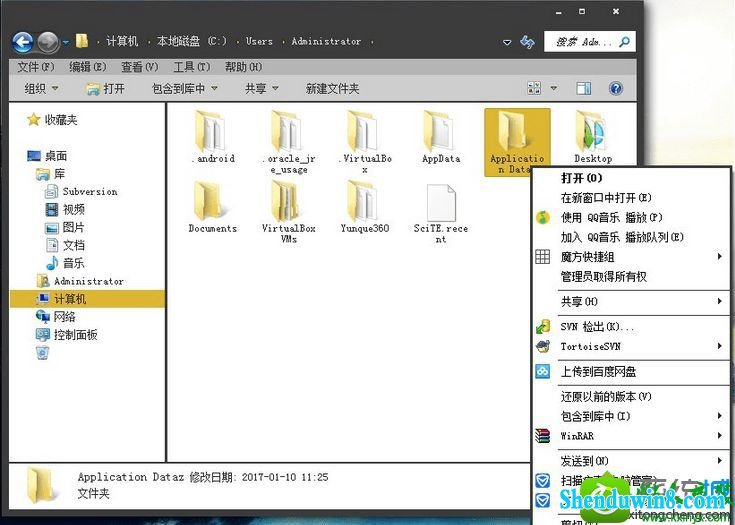Select 桌面 in navigation pane
This screenshot has width=735, height=525.
(x=47, y=156)
